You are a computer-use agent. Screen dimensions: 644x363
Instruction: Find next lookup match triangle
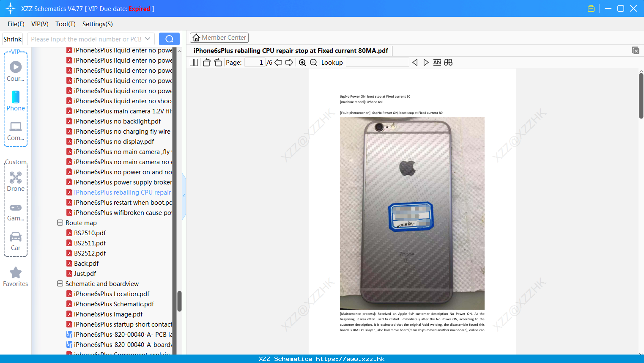coord(426,63)
